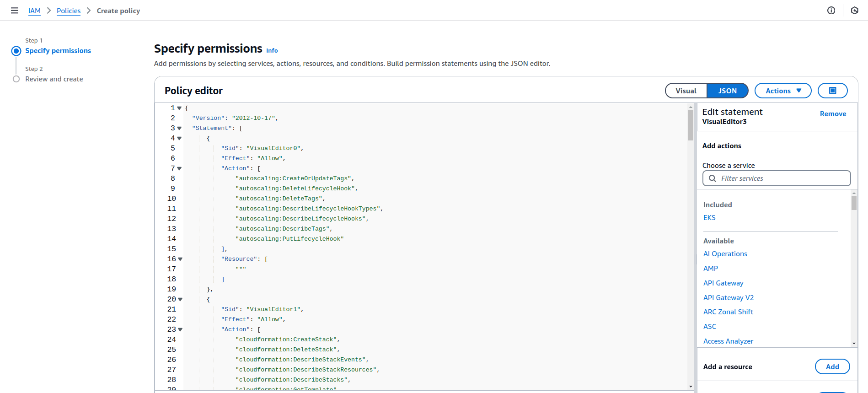
Task: Click the services list scrollbar thumb
Action: coord(854,203)
